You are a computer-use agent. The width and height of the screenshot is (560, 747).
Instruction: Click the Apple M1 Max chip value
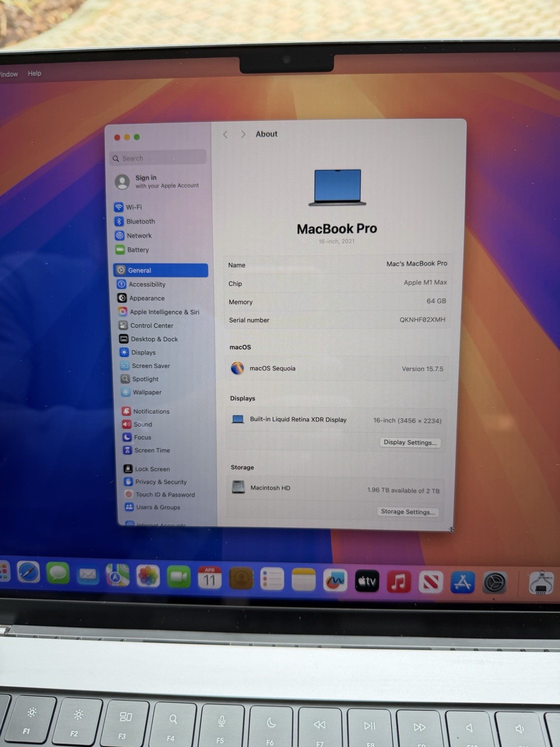425,282
